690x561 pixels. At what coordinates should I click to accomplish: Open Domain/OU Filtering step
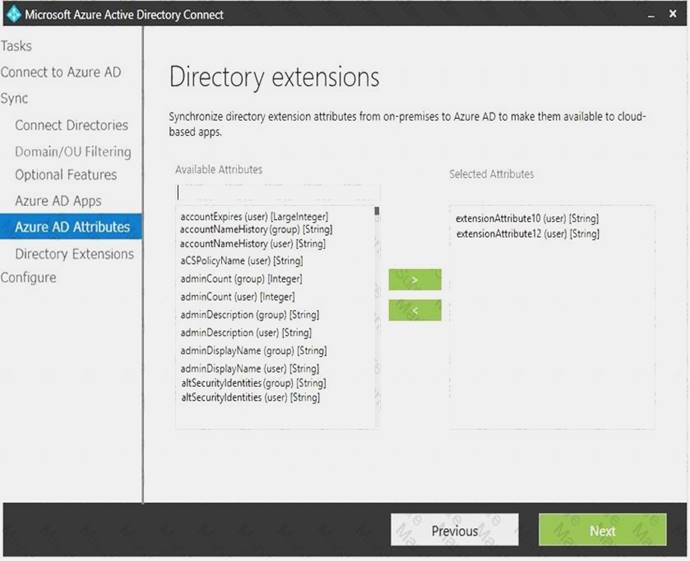click(73, 151)
